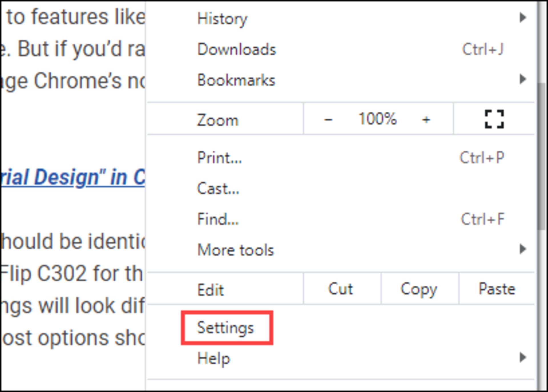Open the Help menu item
Image resolution: width=548 pixels, height=392 pixels.
point(213,358)
